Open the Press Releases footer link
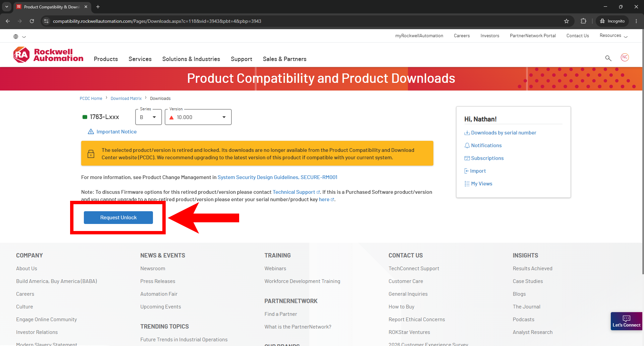Screen dimensions: 644x346 coord(158,281)
